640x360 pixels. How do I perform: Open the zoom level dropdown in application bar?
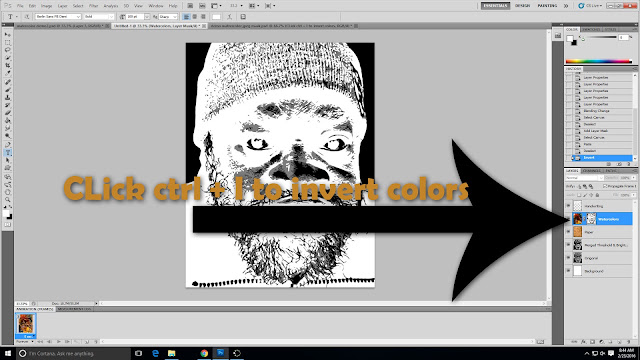pos(241,6)
